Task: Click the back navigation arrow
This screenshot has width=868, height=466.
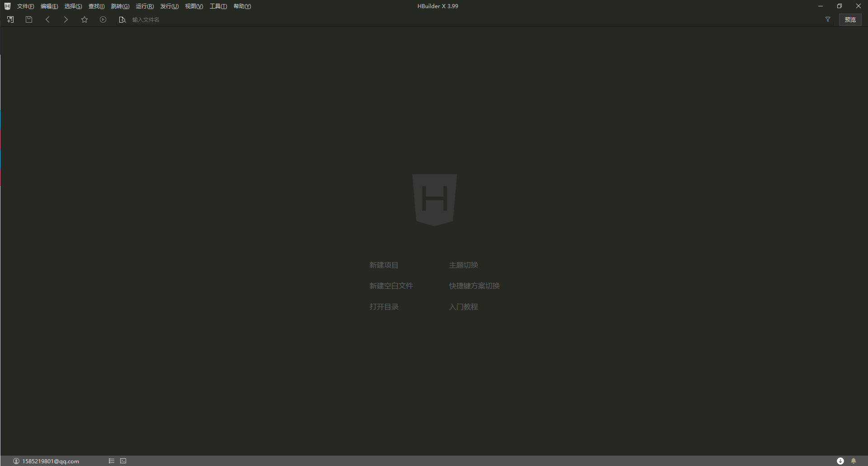Action: 47,19
